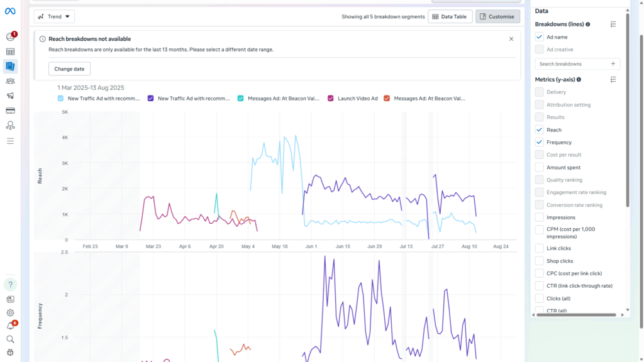Open the Breakdowns list reorder icon
The width and height of the screenshot is (644, 362).
click(x=613, y=25)
